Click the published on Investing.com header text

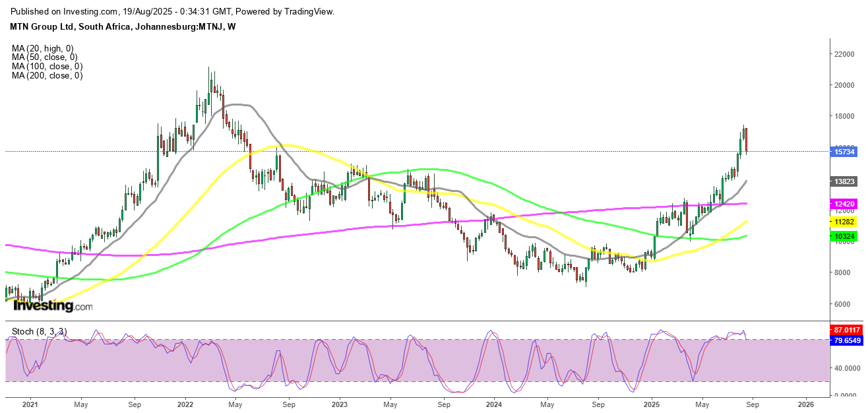pyautogui.click(x=173, y=12)
